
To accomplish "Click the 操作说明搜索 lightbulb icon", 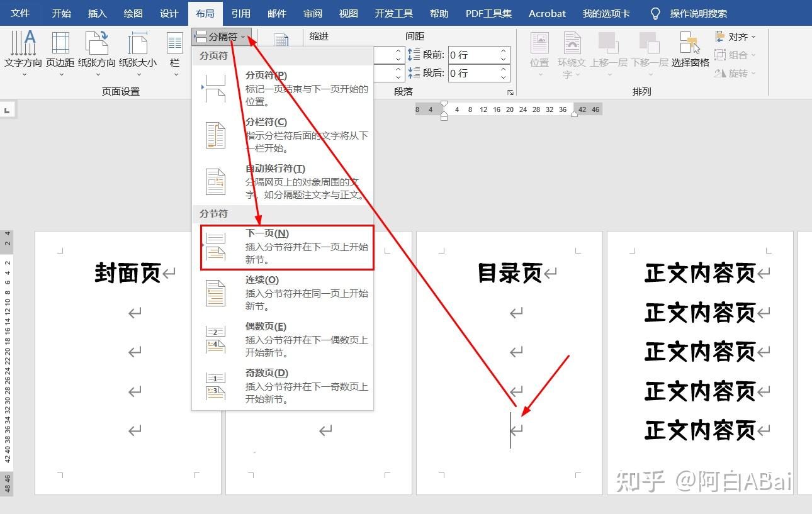I will point(655,13).
